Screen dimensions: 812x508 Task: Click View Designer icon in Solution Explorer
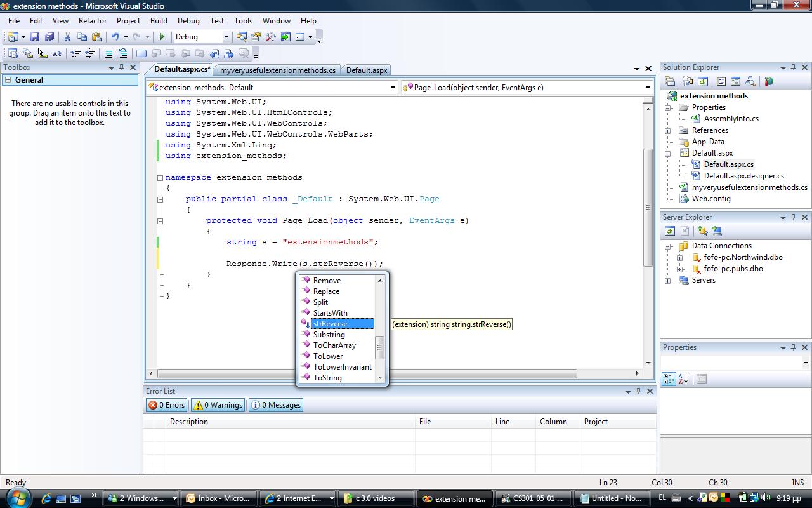(x=736, y=81)
